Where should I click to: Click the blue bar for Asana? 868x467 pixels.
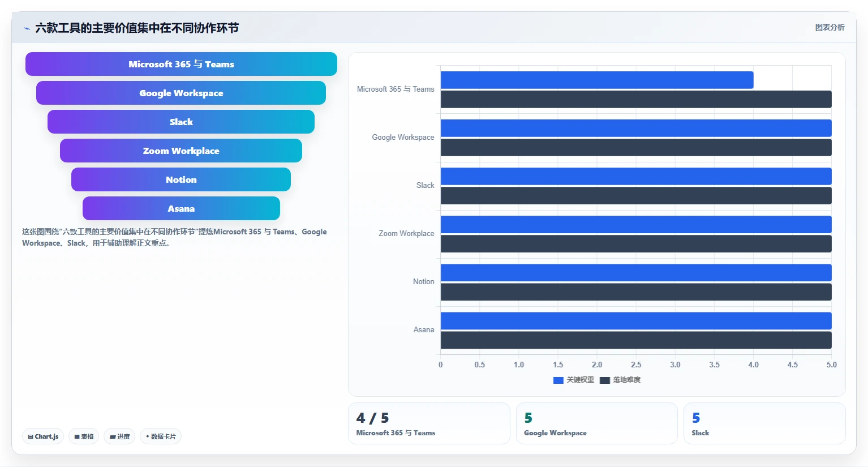636,320
